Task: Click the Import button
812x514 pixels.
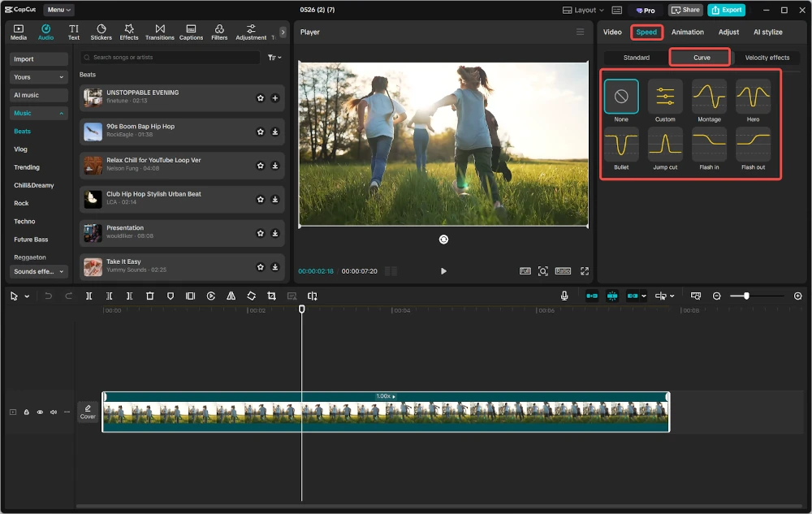Action: (x=38, y=59)
